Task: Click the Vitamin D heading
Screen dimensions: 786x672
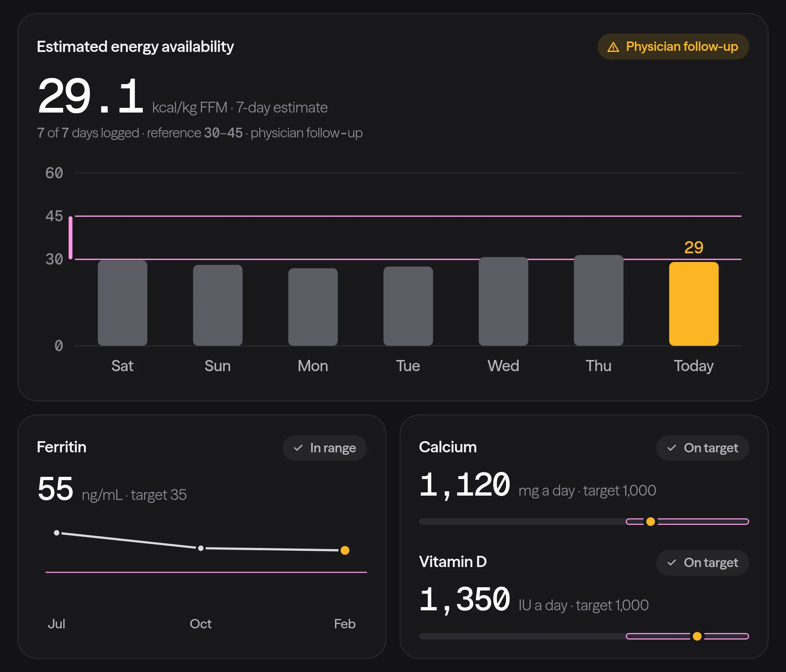Action: [x=453, y=562]
